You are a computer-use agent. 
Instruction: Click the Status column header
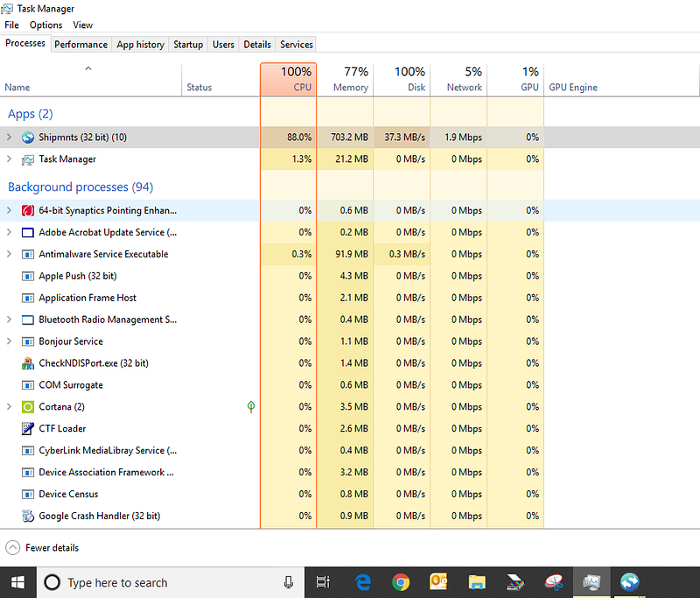(220, 80)
